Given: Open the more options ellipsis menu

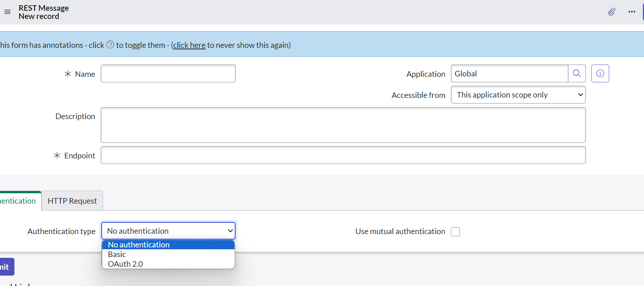Looking at the screenshot, I should pyautogui.click(x=632, y=12).
